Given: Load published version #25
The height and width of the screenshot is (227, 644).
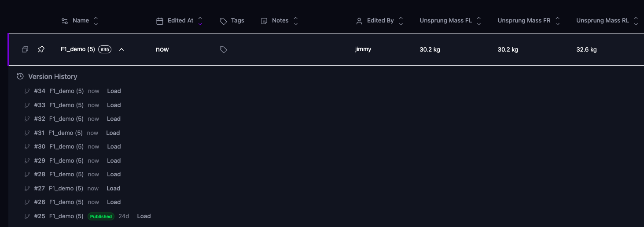Looking at the screenshot, I should tap(144, 216).
